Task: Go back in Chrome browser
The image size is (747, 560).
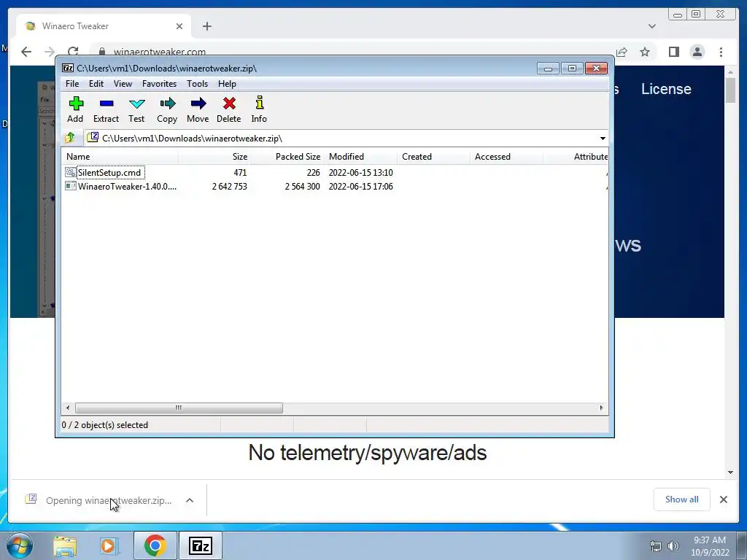Action: click(26, 52)
